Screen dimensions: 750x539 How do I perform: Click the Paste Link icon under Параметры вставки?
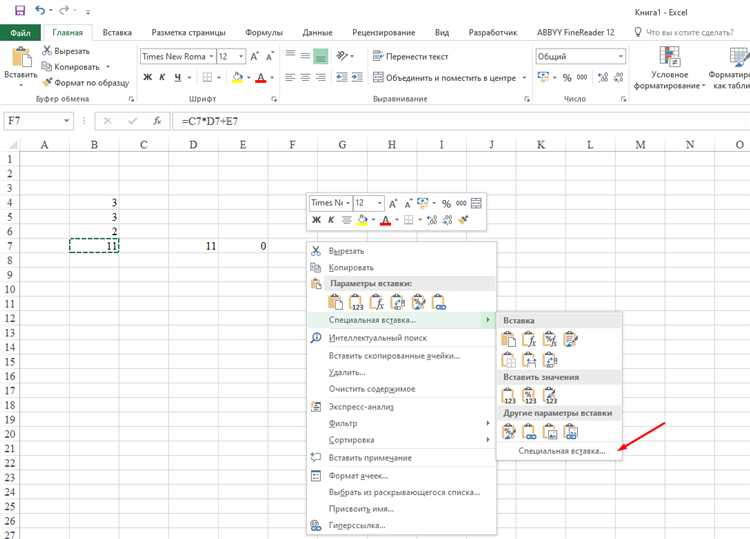pyautogui.click(x=438, y=302)
